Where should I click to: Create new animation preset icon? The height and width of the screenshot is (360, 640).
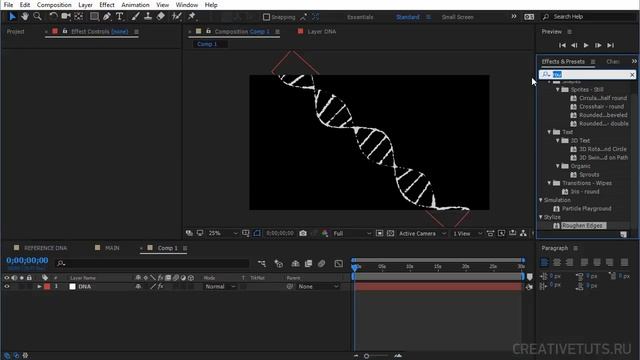tap(623, 235)
